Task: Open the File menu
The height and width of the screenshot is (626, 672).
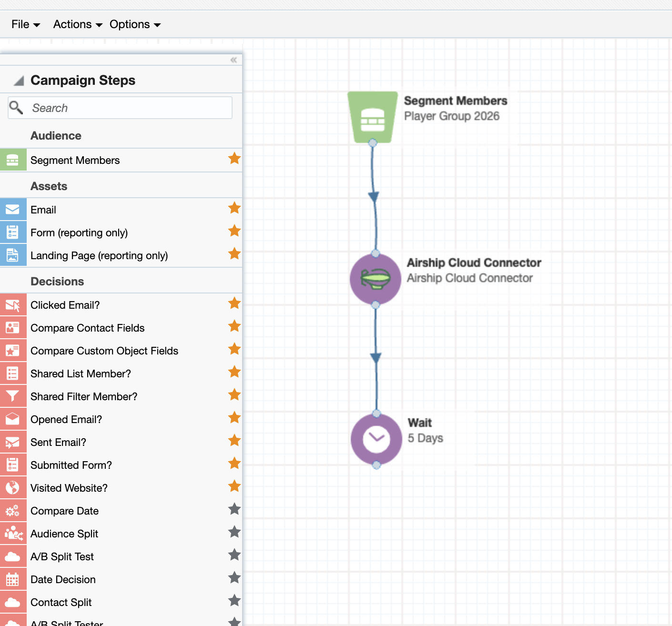Action: pos(26,24)
